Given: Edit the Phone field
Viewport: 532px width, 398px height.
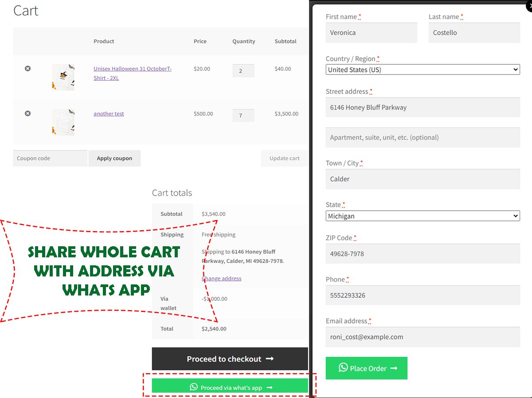Looking at the screenshot, I should click(x=423, y=296).
